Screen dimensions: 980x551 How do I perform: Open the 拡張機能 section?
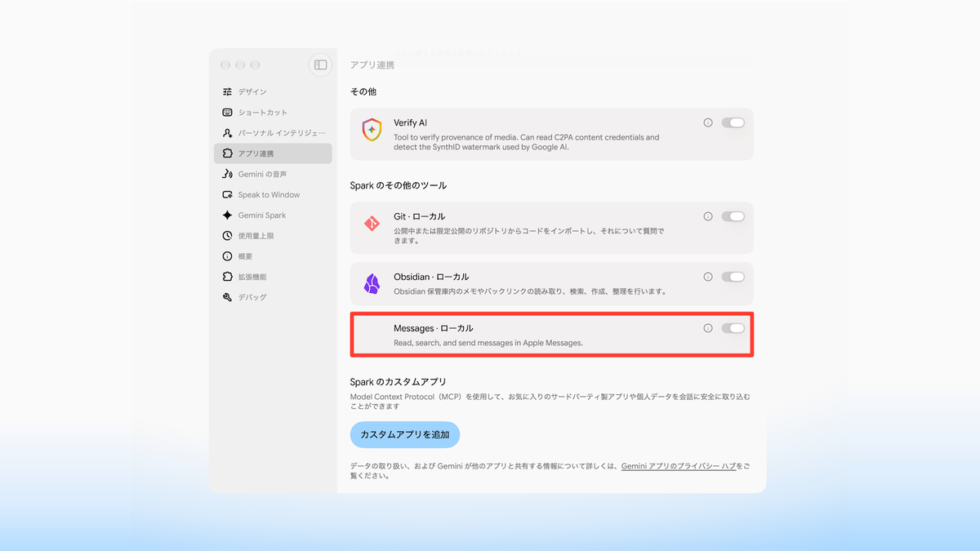273,277
